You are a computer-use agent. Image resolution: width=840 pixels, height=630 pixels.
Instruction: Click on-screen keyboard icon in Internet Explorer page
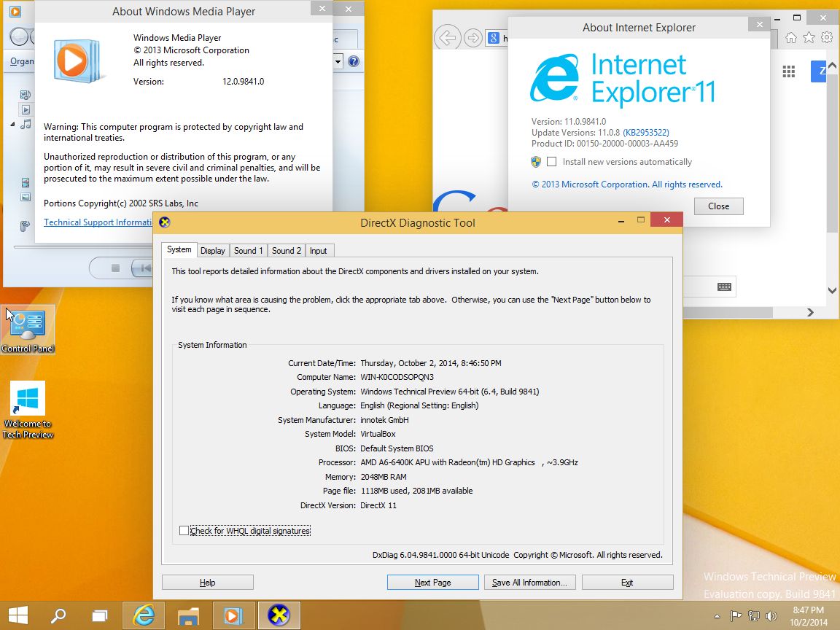pyautogui.click(x=724, y=287)
